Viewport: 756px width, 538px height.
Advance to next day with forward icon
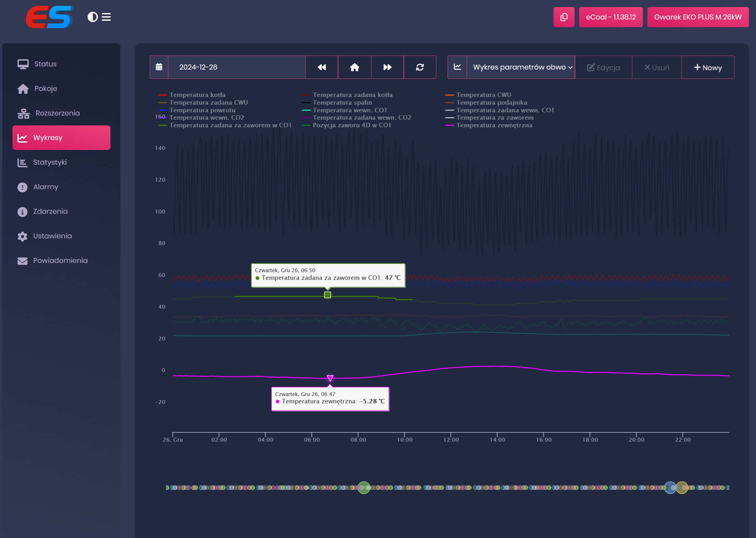pyautogui.click(x=387, y=67)
